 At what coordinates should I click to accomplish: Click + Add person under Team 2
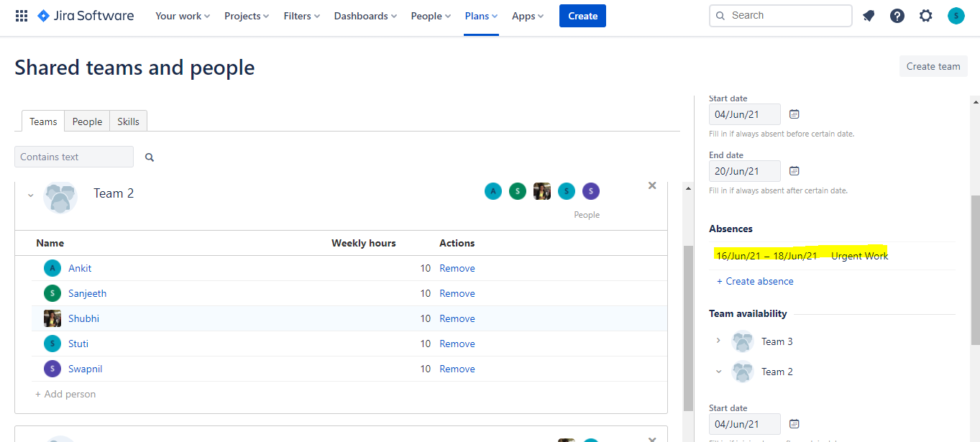pyautogui.click(x=65, y=394)
